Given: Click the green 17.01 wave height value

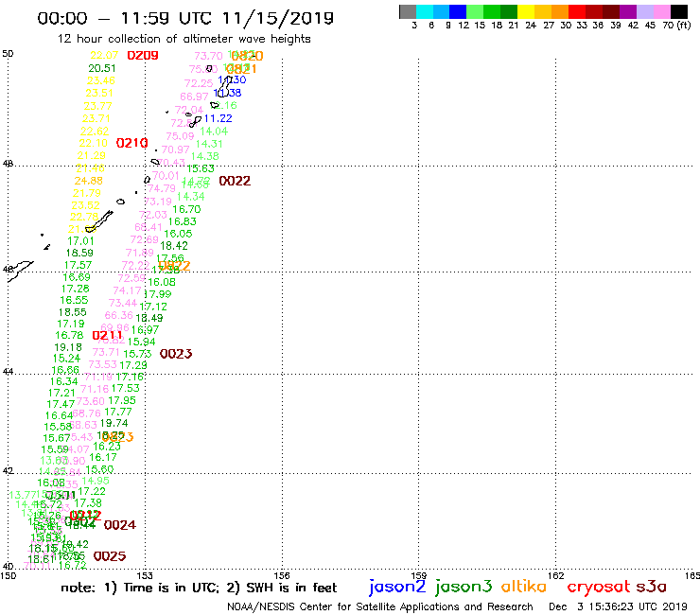Looking at the screenshot, I should click(80, 241).
